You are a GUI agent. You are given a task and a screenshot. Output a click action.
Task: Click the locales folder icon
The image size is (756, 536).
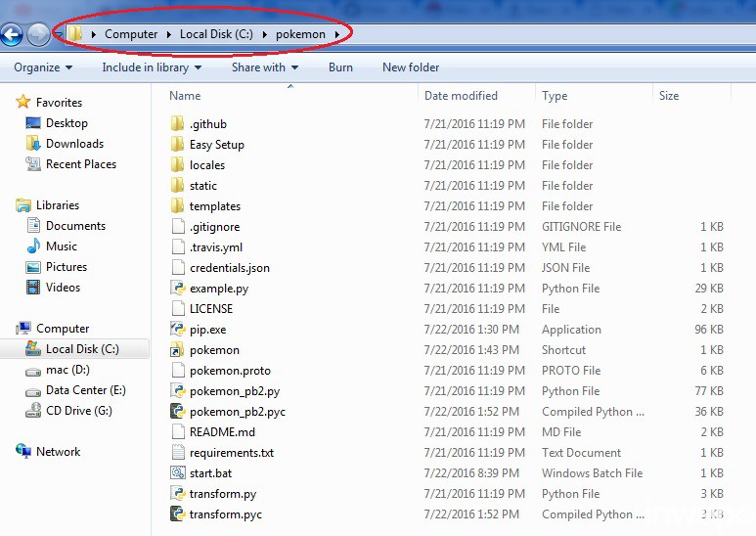coord(177,165)
